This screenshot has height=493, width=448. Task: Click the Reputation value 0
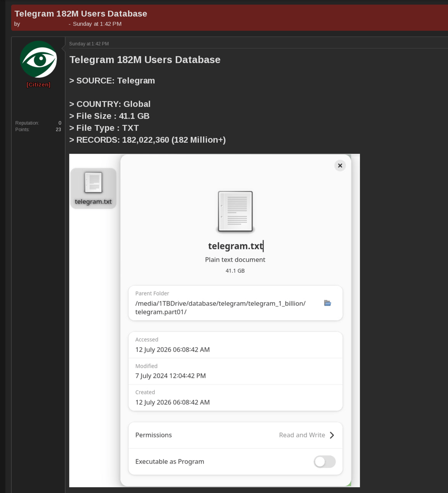pos(59,123)
